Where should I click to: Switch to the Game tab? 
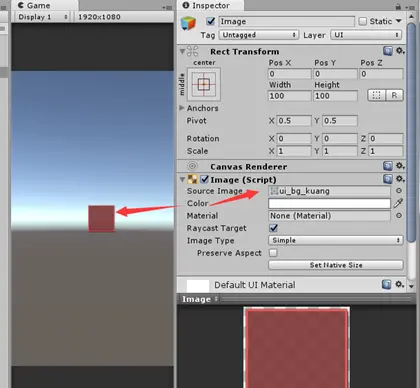pyautogui.click(x=45, y=6)
